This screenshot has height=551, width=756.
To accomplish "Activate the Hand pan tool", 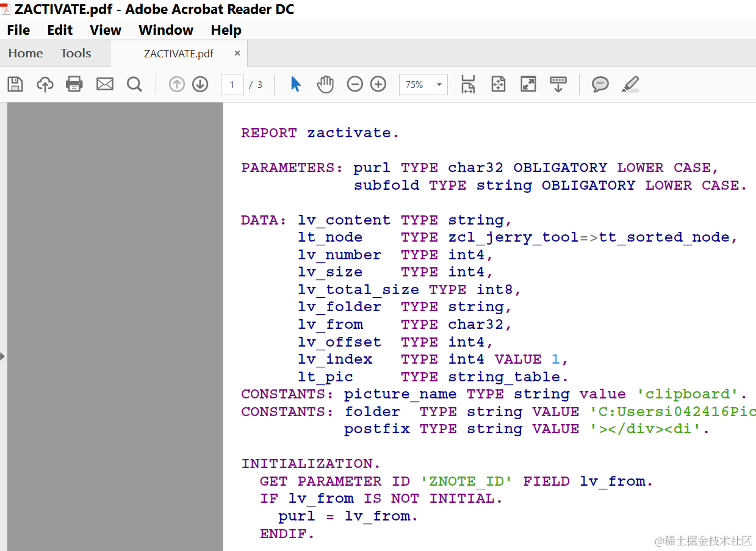I will tap(325, 84).
